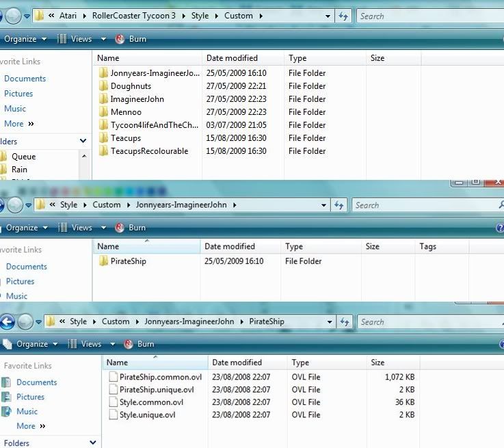Screen dimensions: 504x448
Task: Expand Folders pane in PirateShip window
Action: point(93,443)
